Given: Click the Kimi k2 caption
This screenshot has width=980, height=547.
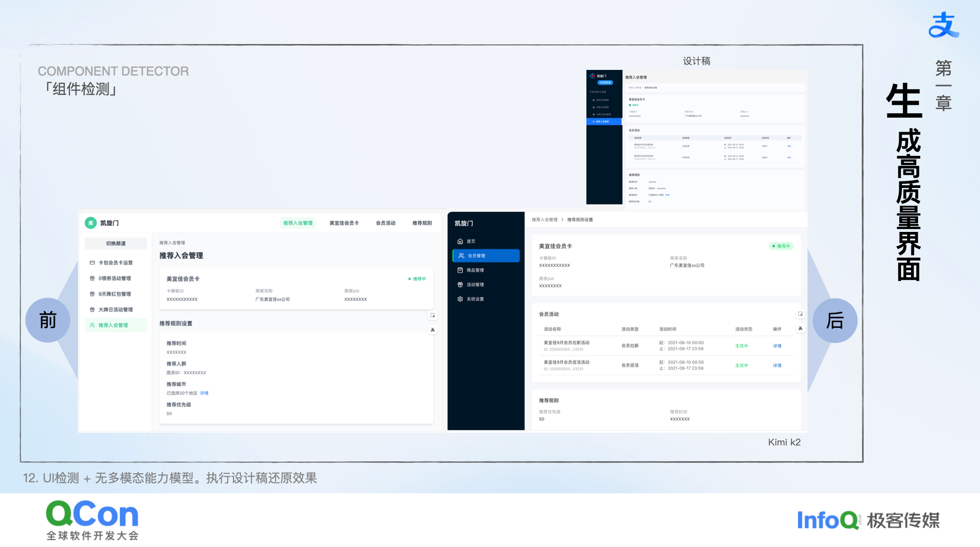Looking at the screenshot, I should tap(784, 442).
